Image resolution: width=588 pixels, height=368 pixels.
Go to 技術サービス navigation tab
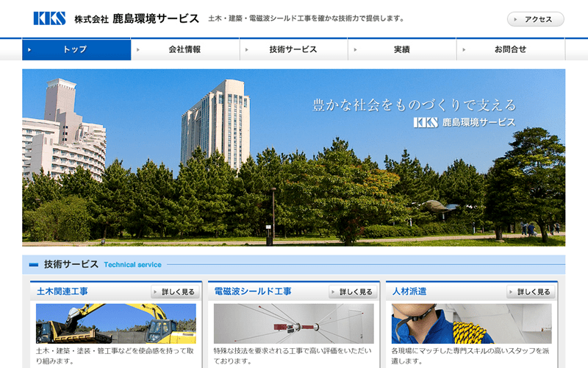(x=293, y=49)
